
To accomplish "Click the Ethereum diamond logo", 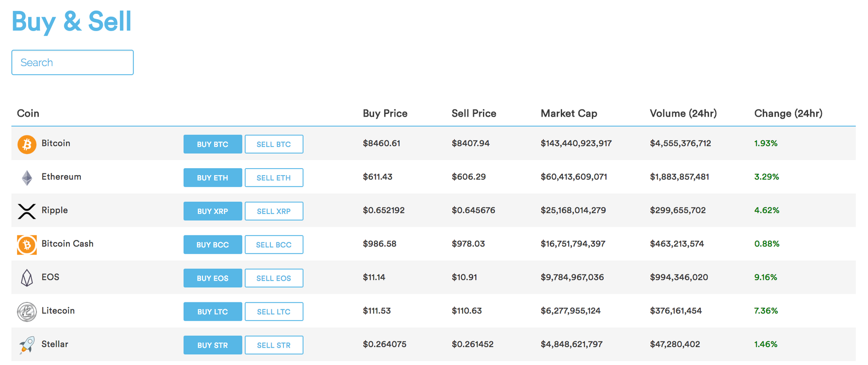I will pyautogui.click(x=27, y=178).
